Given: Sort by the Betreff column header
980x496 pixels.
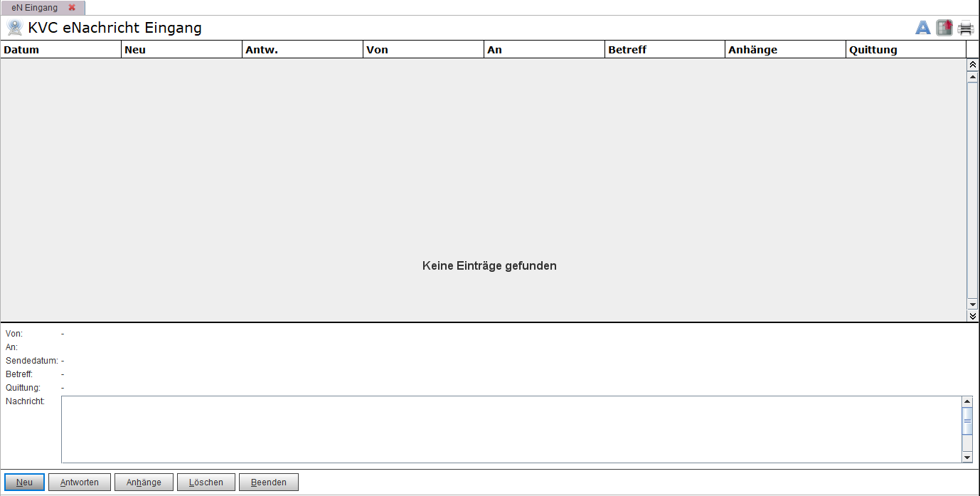Looking at the screenshot, I should tap(665, 50).
